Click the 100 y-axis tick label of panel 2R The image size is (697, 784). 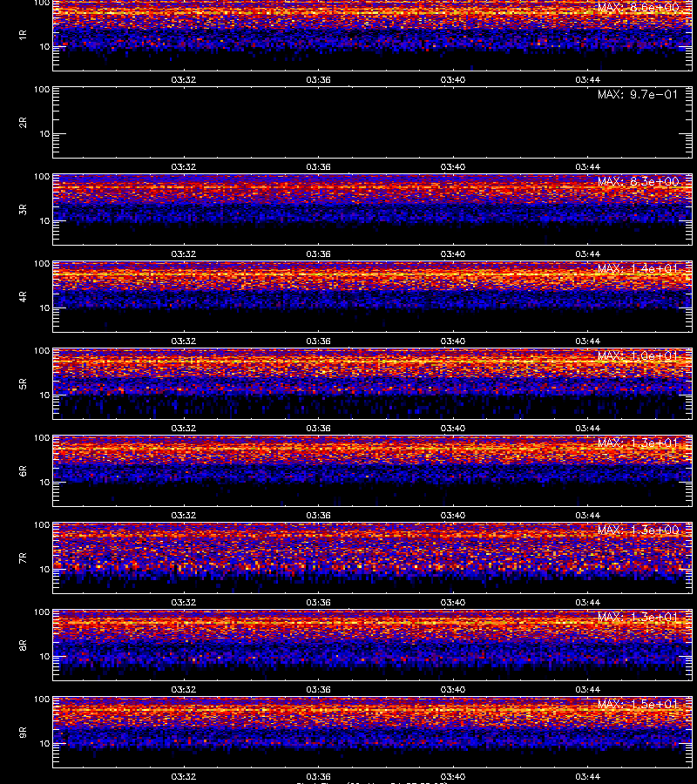point(42,90)
